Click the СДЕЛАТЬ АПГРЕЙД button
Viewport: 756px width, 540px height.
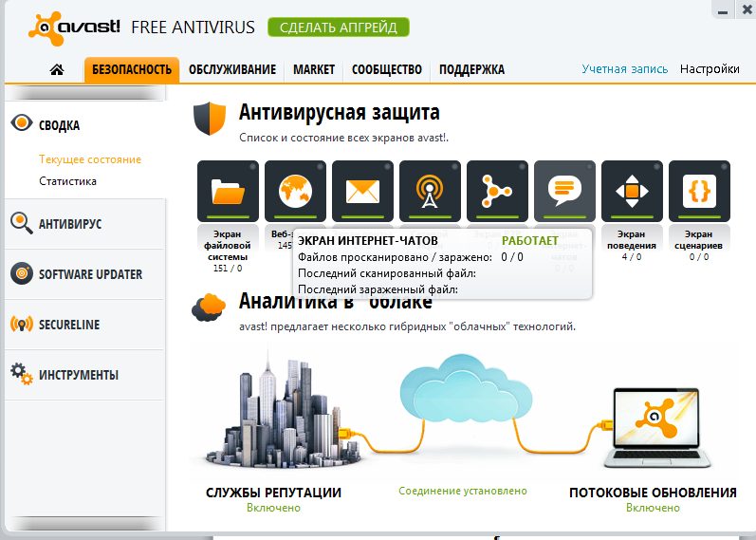[x=339, y=27]
